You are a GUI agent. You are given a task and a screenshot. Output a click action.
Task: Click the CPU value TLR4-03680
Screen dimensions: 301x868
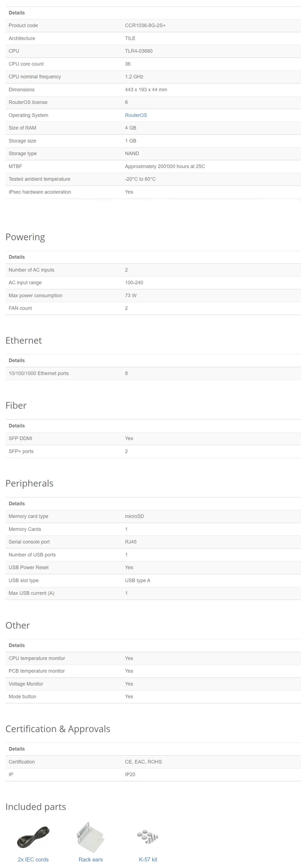tap(139, 51)
